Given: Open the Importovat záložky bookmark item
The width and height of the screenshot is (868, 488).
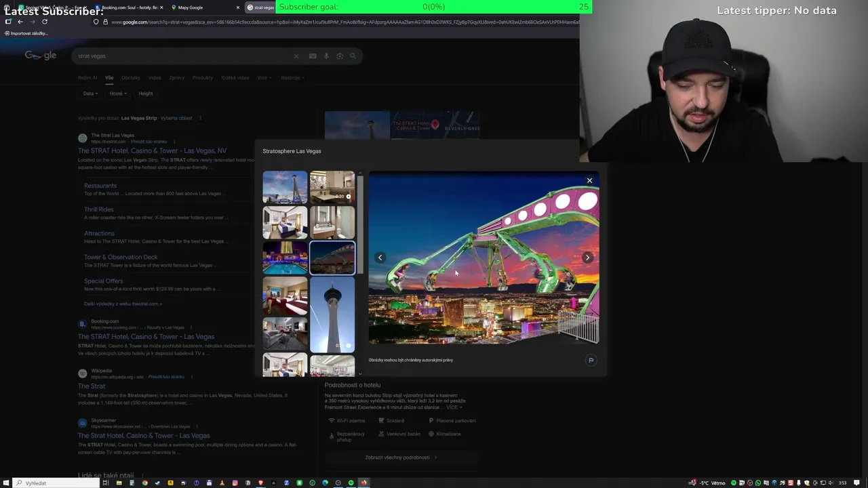Looking at the screenshot, I should tap(27, 33).
